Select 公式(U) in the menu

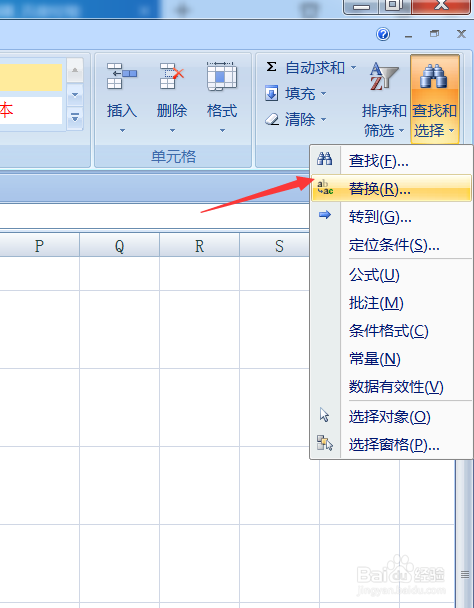coord(392,275)
